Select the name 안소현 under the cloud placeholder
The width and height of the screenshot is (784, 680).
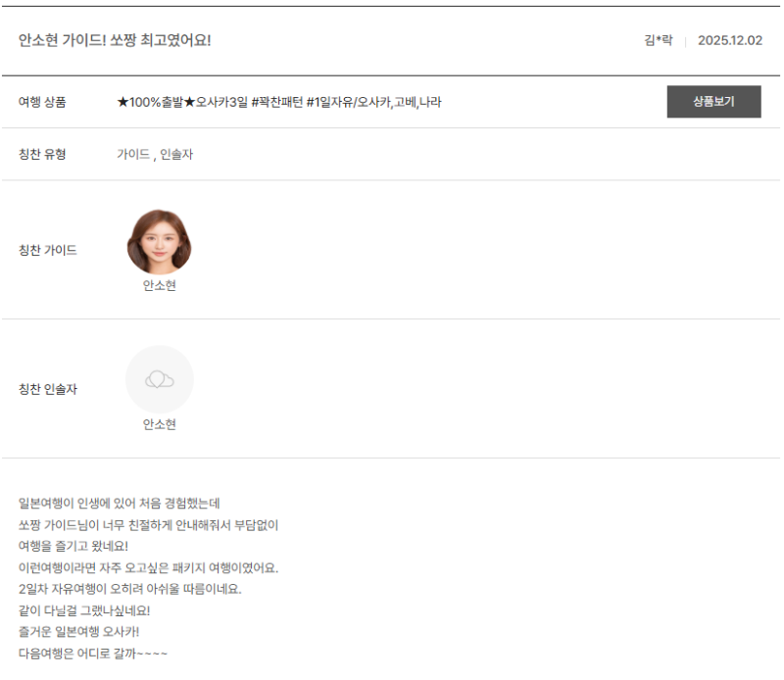point(159,425)
